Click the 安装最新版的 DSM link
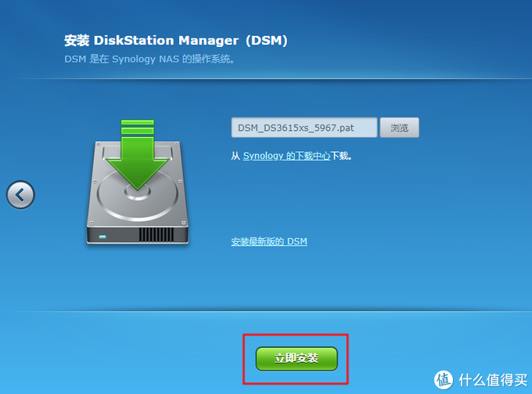This screenshot has height=394, width=532. 269,241
